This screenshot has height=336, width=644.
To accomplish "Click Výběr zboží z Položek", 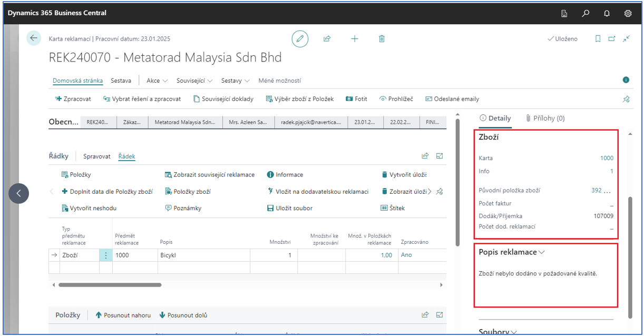I will (x=300, y=99).
